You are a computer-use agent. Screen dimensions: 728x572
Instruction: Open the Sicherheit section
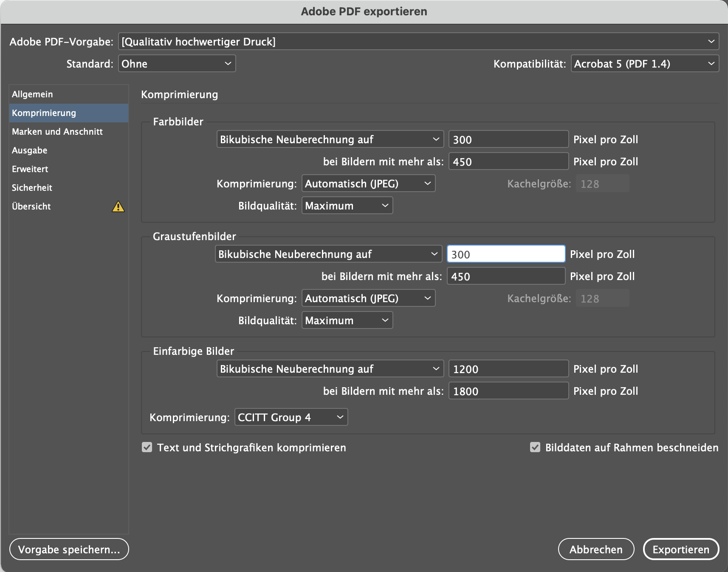(x=69, y=188)
